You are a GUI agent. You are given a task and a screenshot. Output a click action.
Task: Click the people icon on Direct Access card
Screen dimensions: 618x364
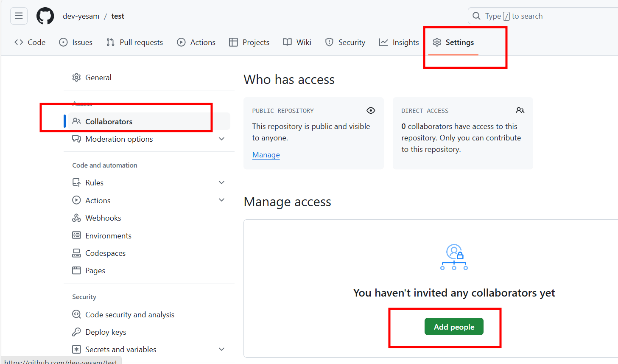click(520, 110)
